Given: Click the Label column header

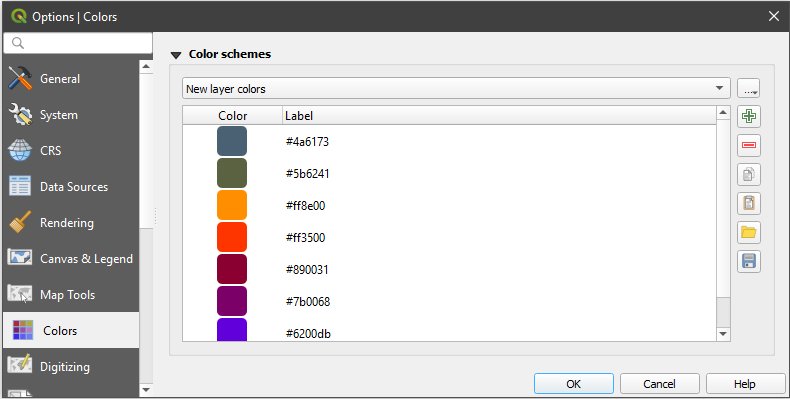Looking at the screenshot, I should (499, 115).
